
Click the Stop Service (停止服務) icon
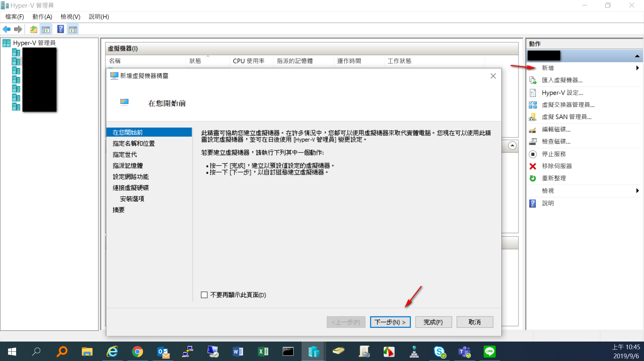pyautogui.click(x=533, y=154)
